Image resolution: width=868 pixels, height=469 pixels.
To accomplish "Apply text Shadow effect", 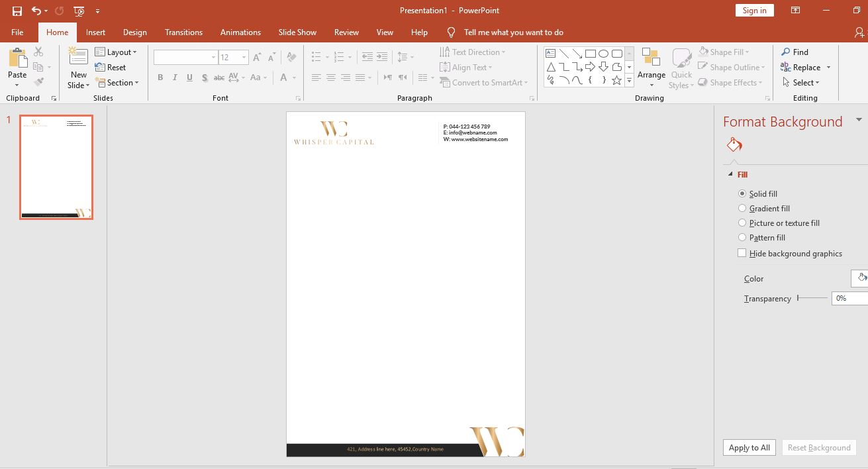I will pyautogui.click(x=204, y=78).
